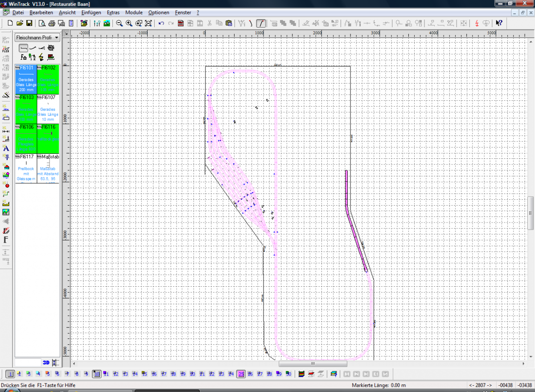Image resolution: width=535 pixels, height=392 pixels.
Task: Open the Einfügen menu
Action: (x=91, y=12)
